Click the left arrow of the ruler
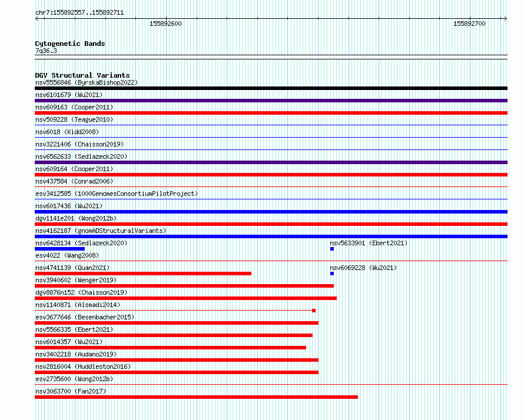The height and width of the screenshot is (420, 524). (37, 18)
